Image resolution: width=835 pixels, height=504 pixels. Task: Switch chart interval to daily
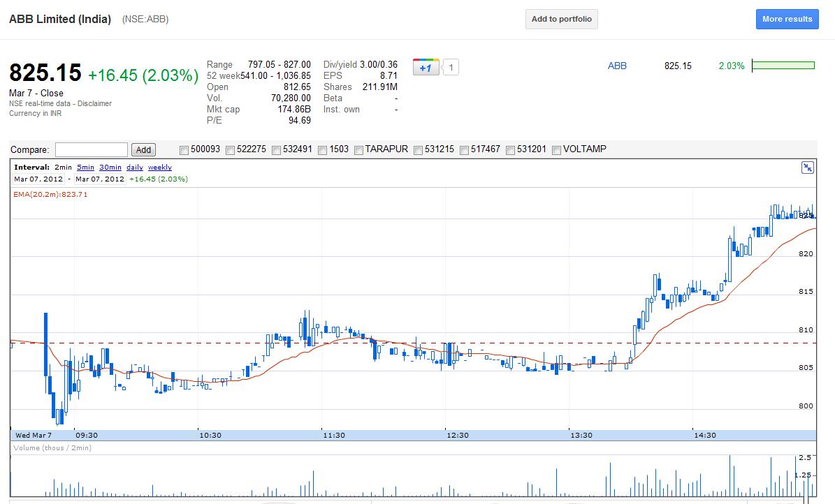[135, 167]
